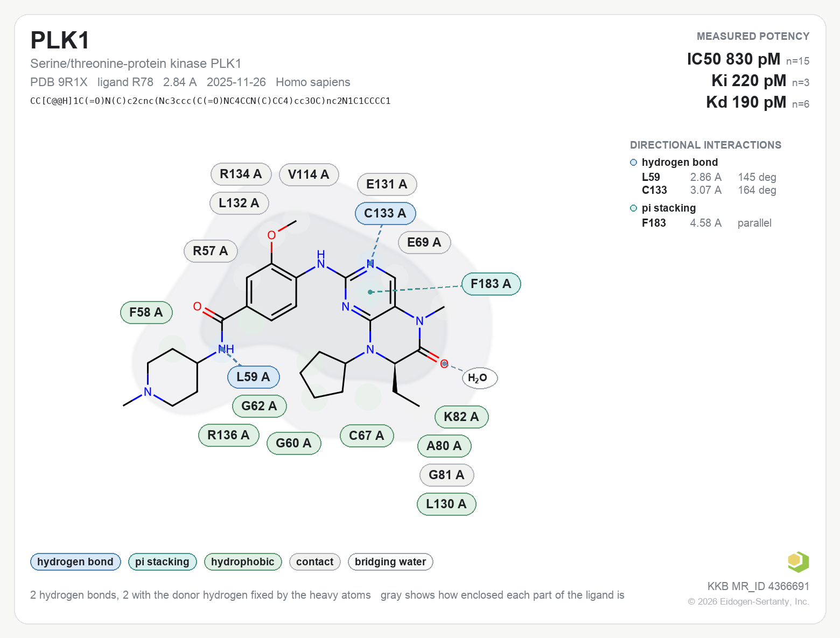Click the IC50 830 pM potency value
This screenshot has width=840, height=638.
coord(733,59)
